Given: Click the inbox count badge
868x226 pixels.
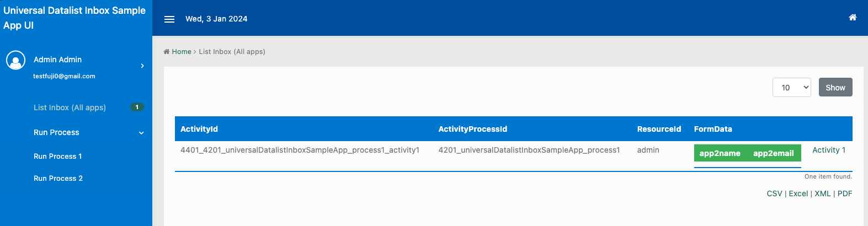Looking at the screenshot, I should coord(137,107).
